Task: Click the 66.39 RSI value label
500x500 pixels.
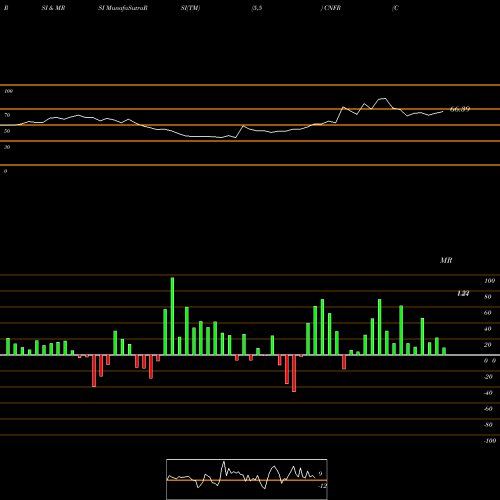Action: pyautogui.click(x=460, y=109)
